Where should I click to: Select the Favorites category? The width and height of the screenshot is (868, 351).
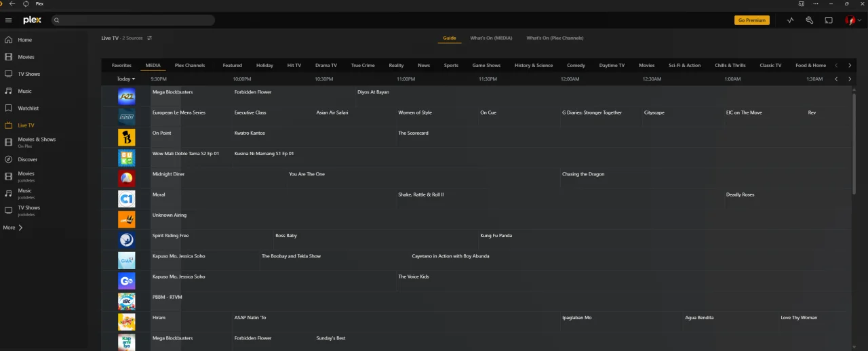point(122,66)
